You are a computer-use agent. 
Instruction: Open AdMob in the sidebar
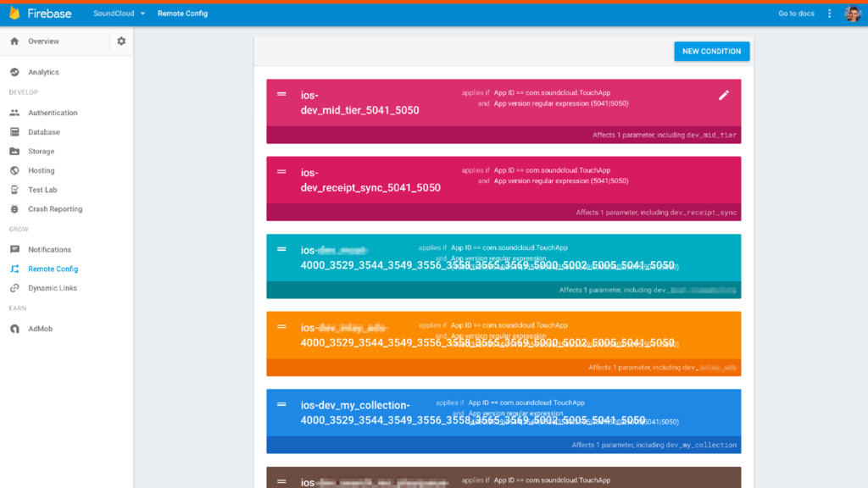41,329
